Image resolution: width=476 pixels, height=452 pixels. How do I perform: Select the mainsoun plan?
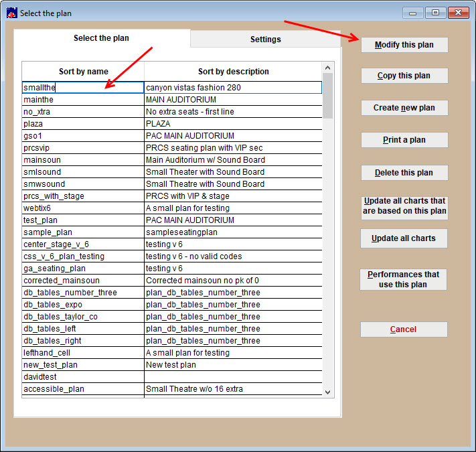tap(83, 160)
